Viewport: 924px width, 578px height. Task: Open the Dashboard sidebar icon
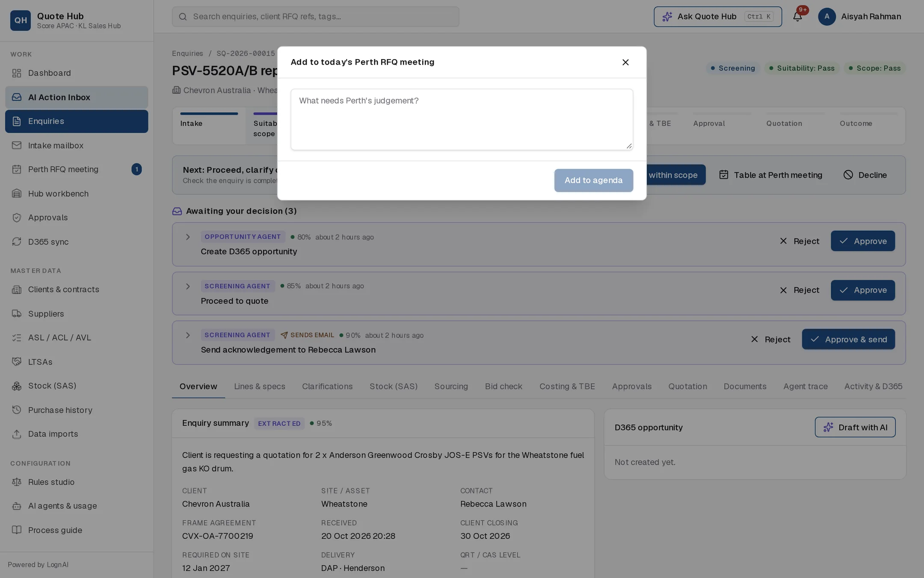pyautogui.click(x=17, y=73)
